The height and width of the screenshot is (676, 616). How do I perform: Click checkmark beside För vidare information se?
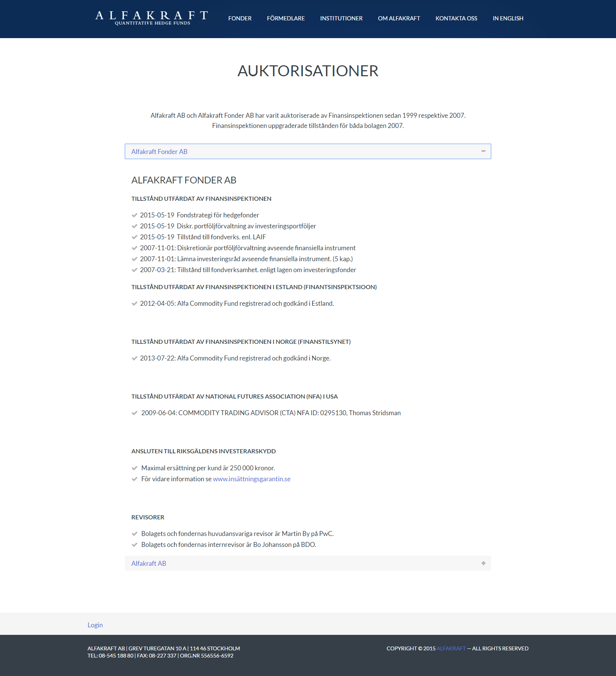click(134, 479)
